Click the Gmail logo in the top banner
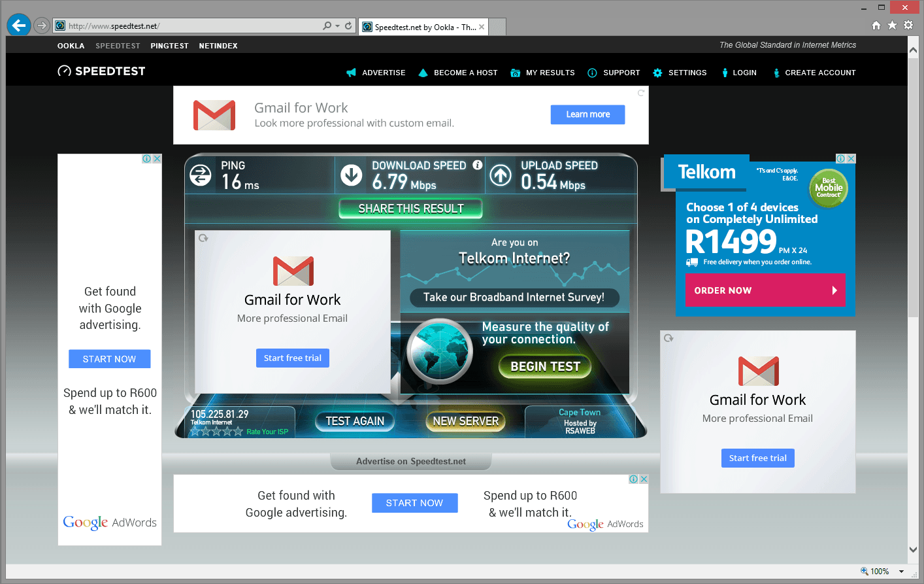The image size is (924, 584). tap(214, 115)
